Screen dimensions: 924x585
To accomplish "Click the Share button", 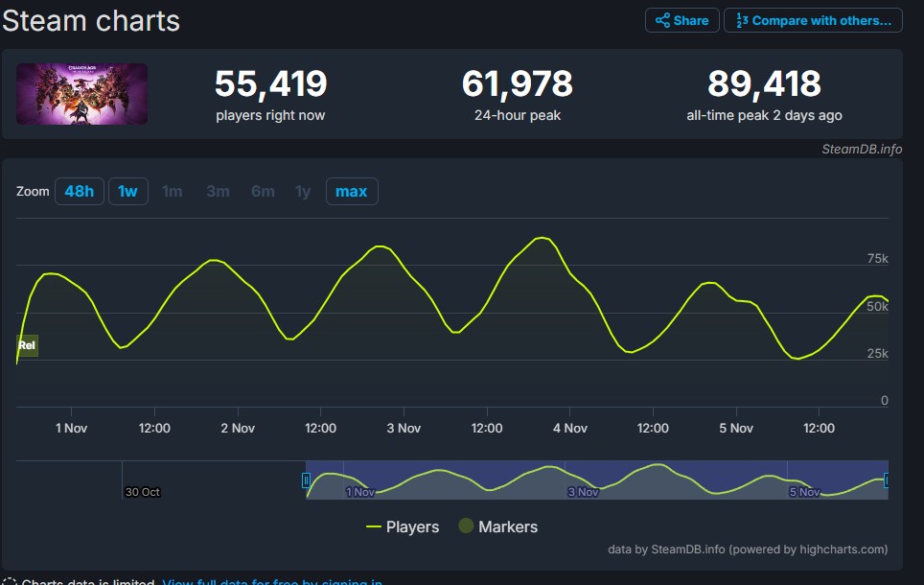I will pyautogui.click(x=681, y=21).
